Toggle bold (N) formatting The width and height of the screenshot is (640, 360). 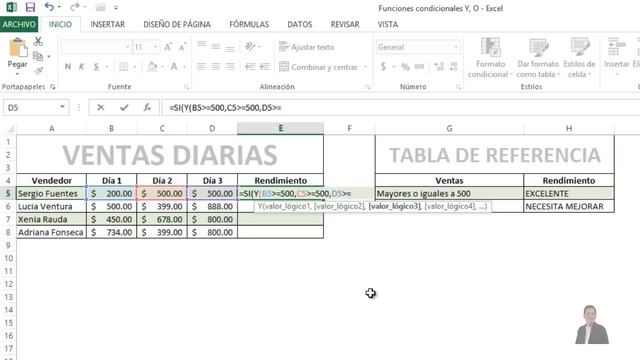[x=68, y=67]
